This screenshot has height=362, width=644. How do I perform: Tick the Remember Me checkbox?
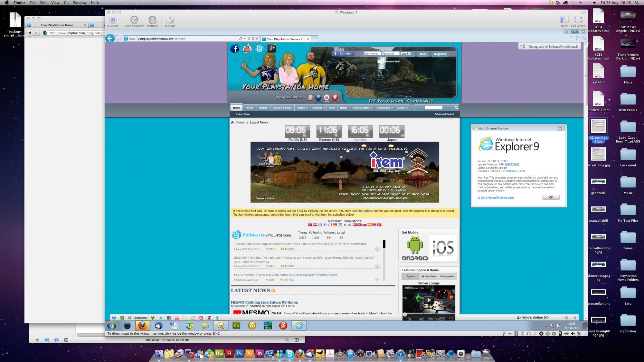click(x=379, y=61)
